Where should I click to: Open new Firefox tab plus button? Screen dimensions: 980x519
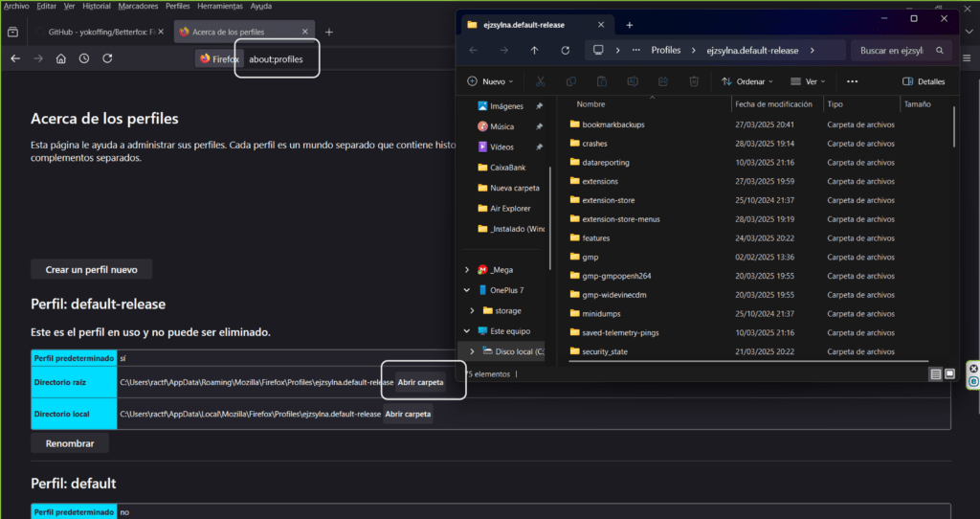point(329,32)
